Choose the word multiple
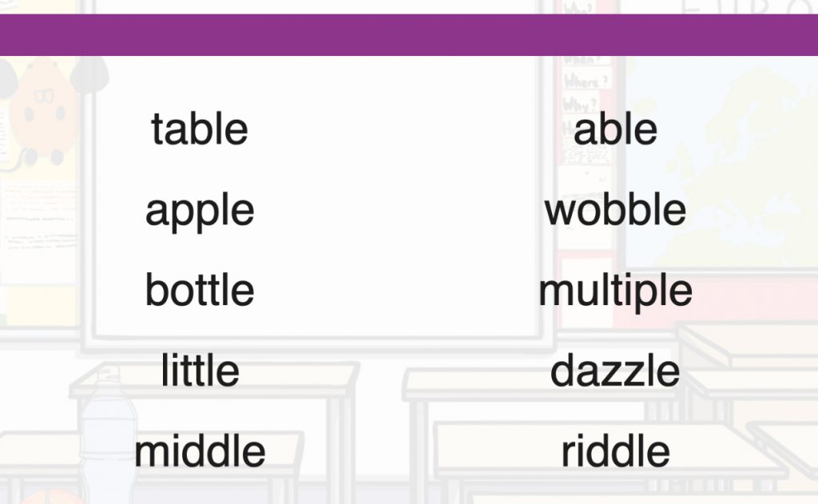The height and width of the screenshot is (504, 818). coord(615,292)
